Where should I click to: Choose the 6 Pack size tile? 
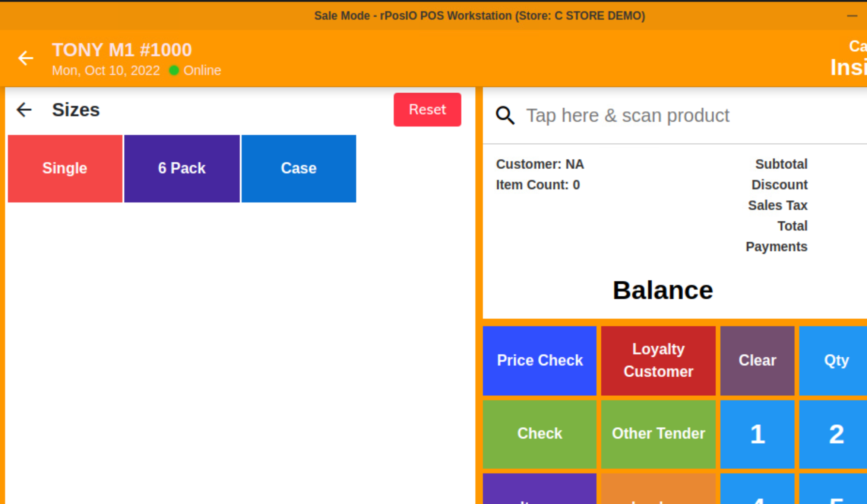(x=182, y=169)
